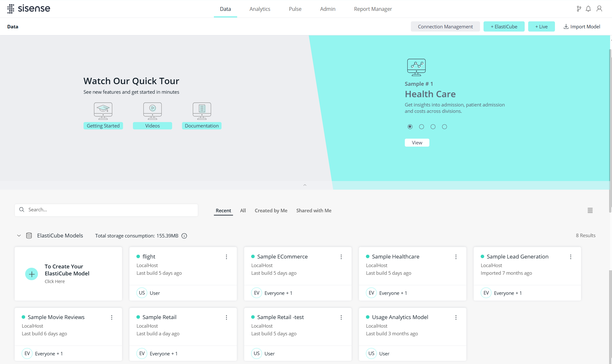Go to the Analytics tab
Viewport: 612px width, 364px height.
[x=260, y=9]
